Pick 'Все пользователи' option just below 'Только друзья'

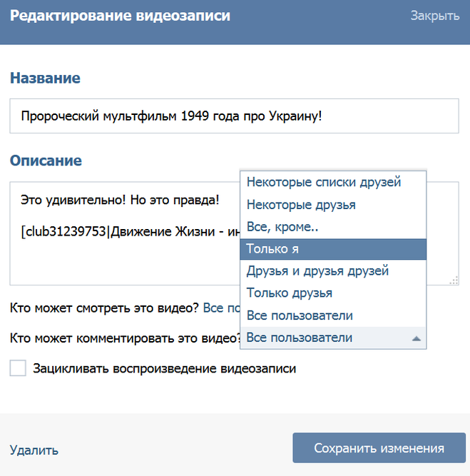coord(300,315)
